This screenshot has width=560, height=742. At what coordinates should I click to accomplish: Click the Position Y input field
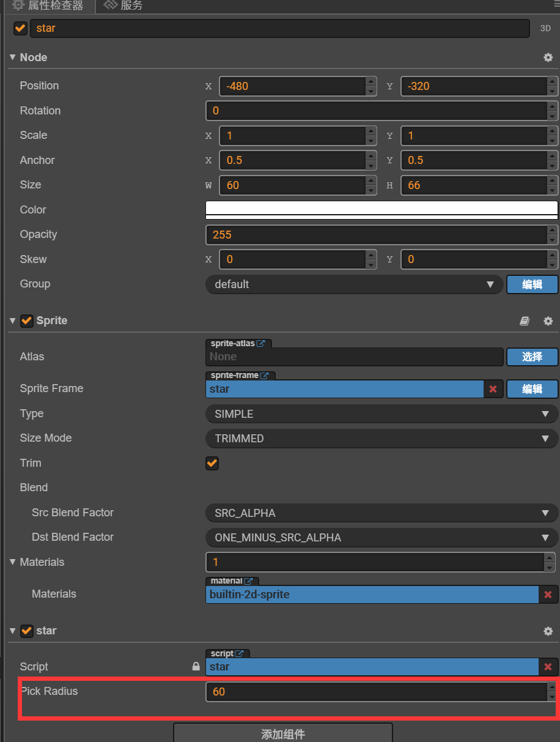tap(474, 86)
